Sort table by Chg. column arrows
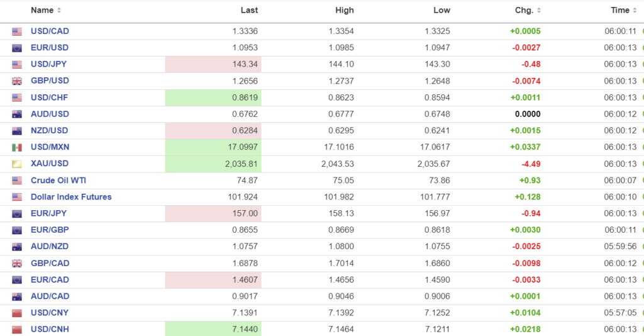The image size is (644, 336). click(x=539, y=11)
